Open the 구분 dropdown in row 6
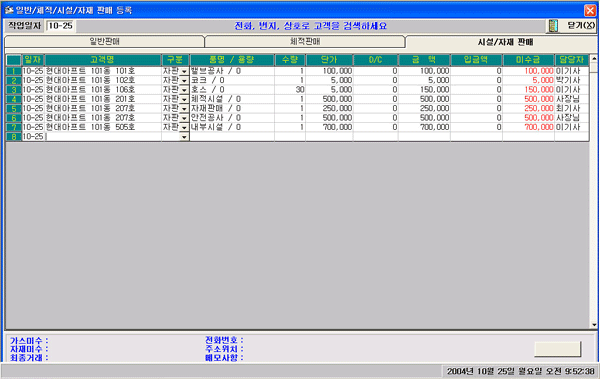600x379 pixels. [x=184, y=118]
